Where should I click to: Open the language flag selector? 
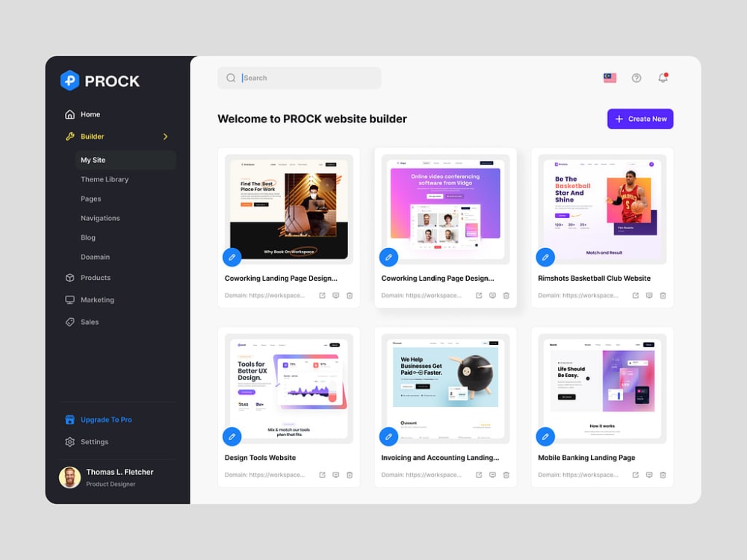tap(610, 78)
